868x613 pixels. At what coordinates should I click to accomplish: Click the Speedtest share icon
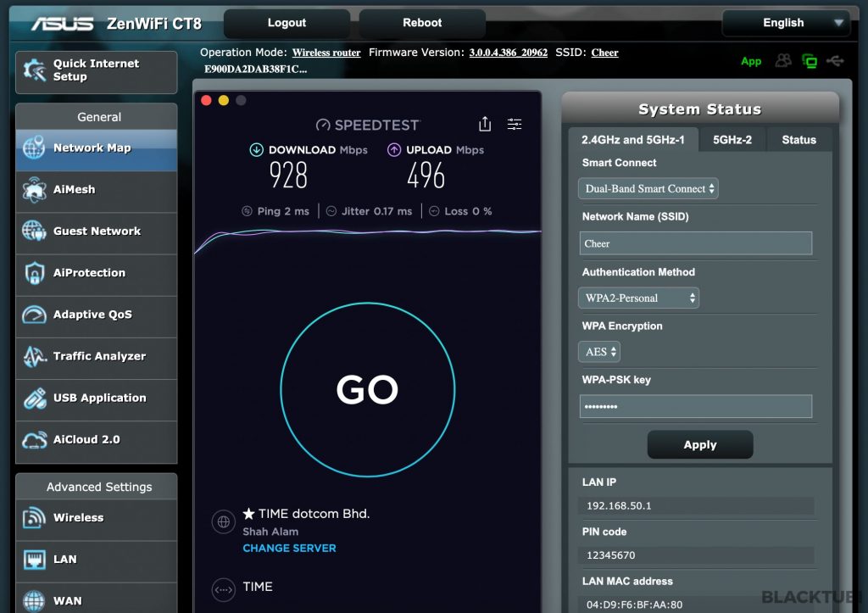[485, 124]
